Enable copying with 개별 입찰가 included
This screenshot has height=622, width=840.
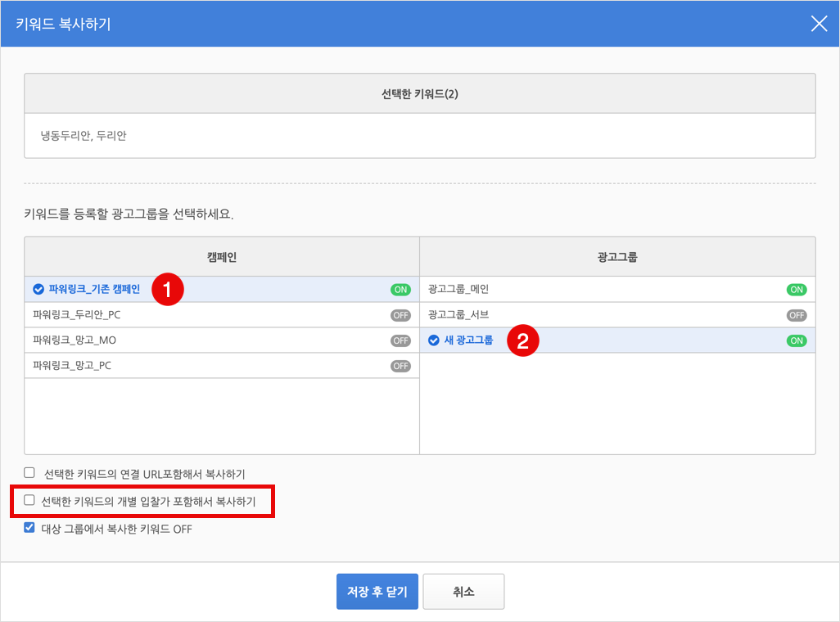pos(29,500)
